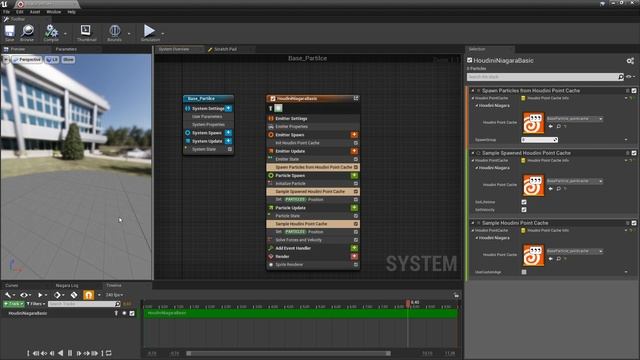This screenshot has width=640, height=360.
Task: Toggle the Sample Houdini Point Cache header checkbox
Action: coord(634,223)
